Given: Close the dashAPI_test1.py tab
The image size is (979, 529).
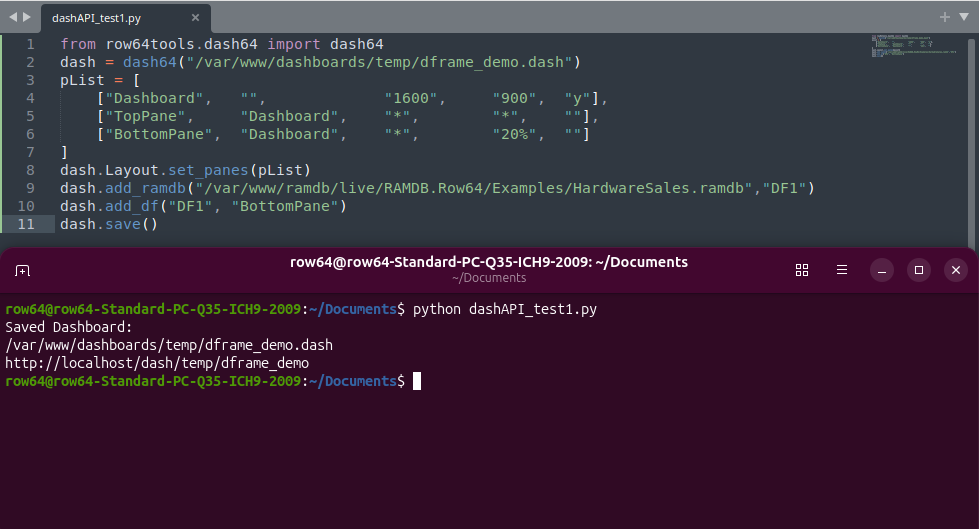Looking at the screenshot, I should (x=195, y=17).
